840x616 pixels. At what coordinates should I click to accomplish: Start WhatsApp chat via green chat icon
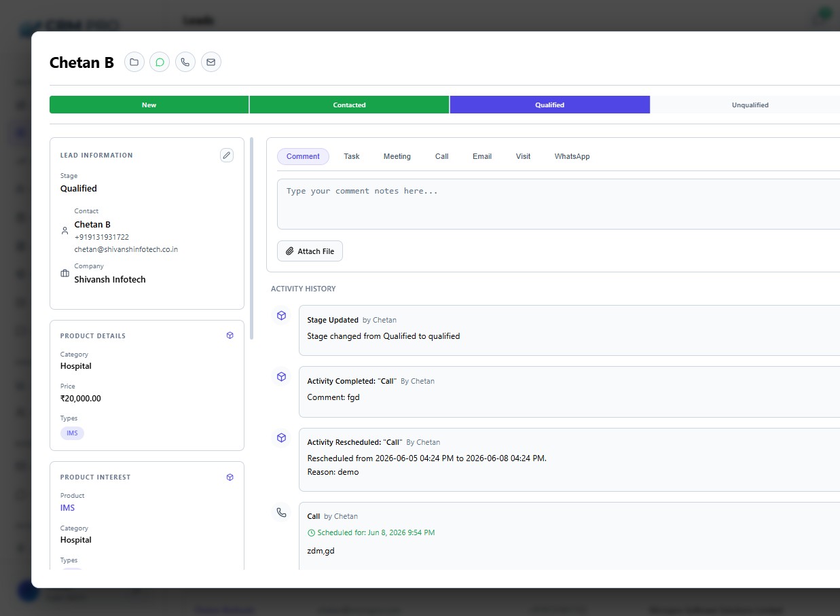pyautogui.click(x=160, y=62)
